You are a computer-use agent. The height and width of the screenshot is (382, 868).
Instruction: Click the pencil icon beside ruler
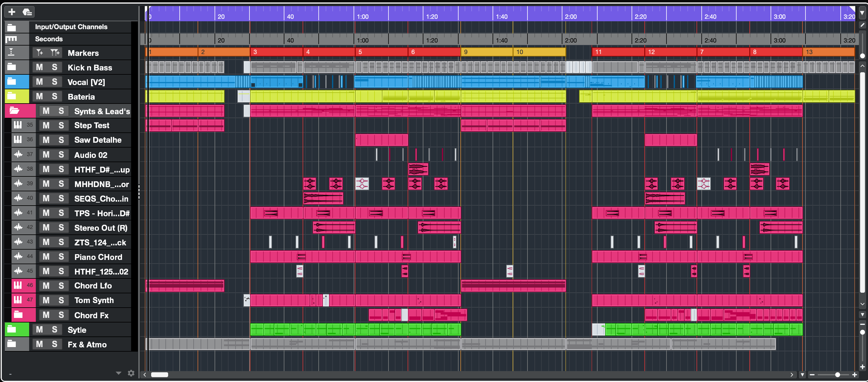coord(862,25)
